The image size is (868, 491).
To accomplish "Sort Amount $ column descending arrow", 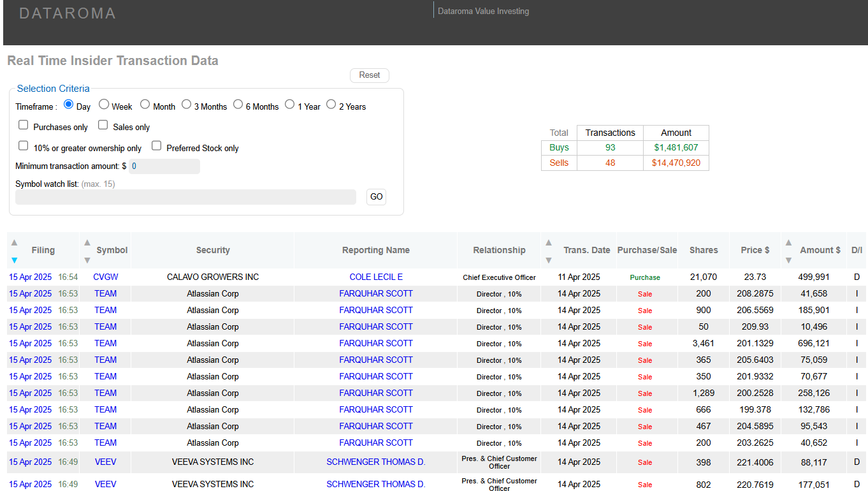I will click(x=788, y=260).
